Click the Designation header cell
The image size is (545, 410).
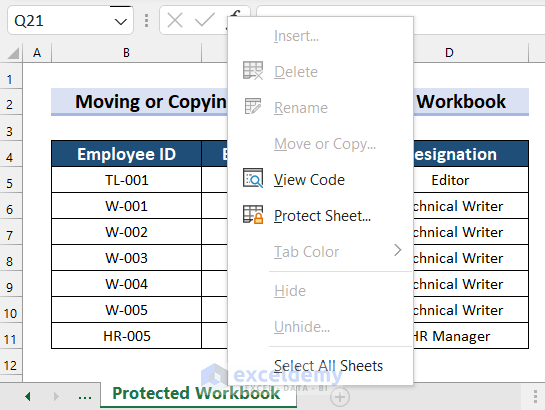(471, 154)
